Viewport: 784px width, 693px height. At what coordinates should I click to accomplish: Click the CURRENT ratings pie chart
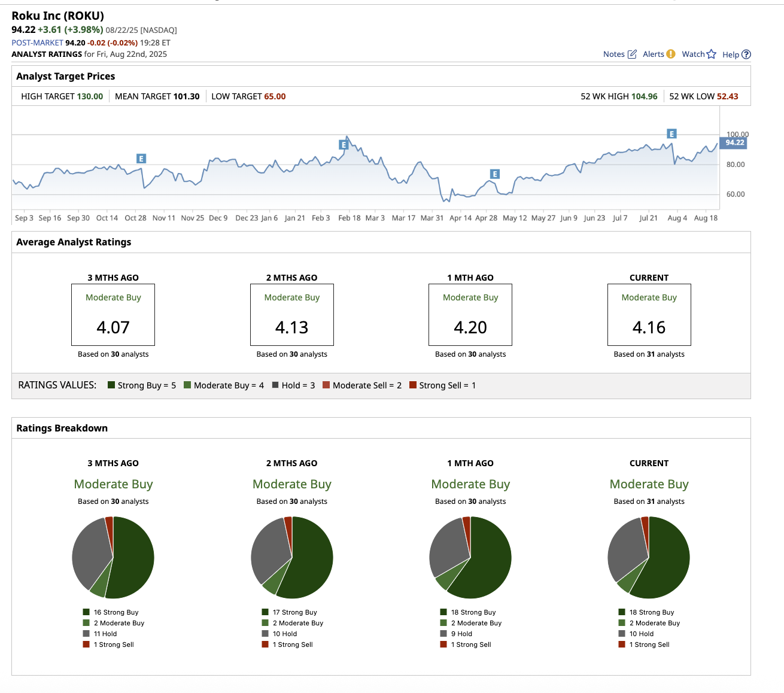(649, 557)
